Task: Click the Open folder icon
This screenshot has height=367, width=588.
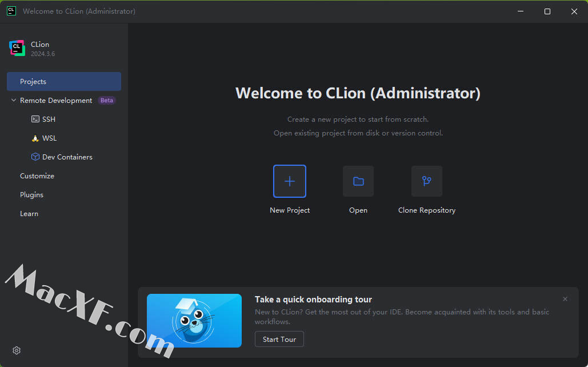Action: (358, 181)
